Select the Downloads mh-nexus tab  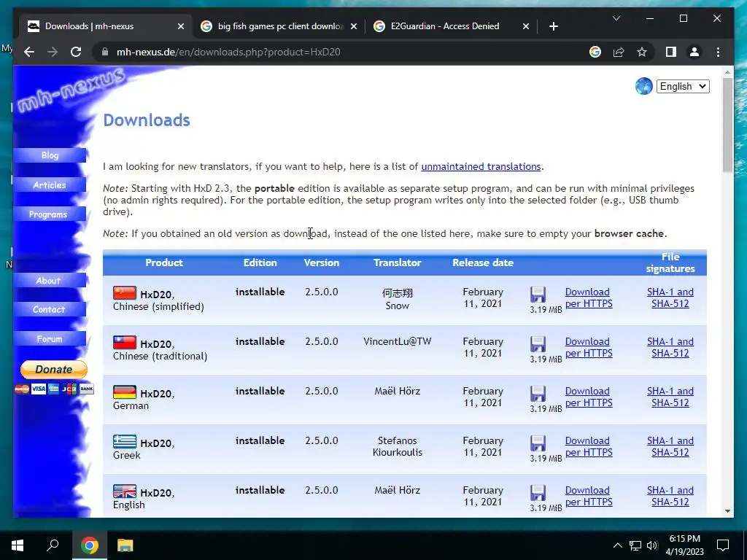106,26
